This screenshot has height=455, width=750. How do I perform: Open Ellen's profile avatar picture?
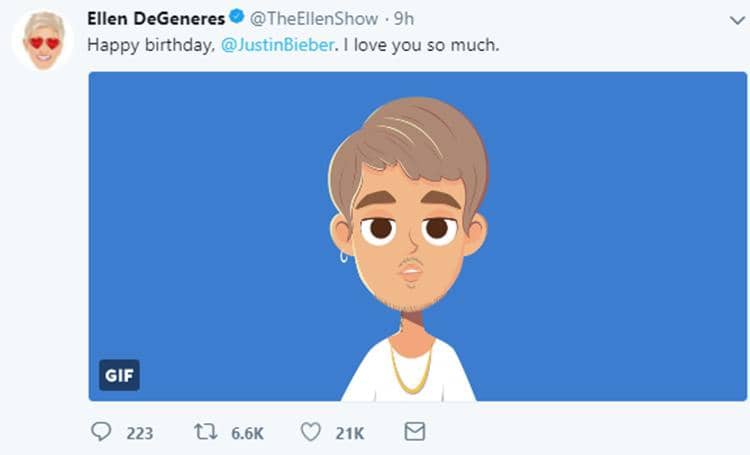[x=43, y=41]
